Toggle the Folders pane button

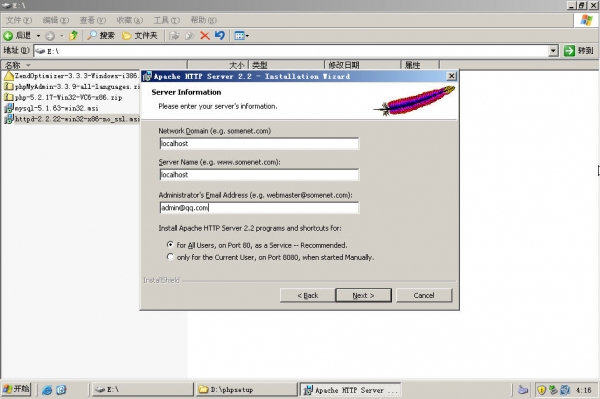click(x=140, y=36)
